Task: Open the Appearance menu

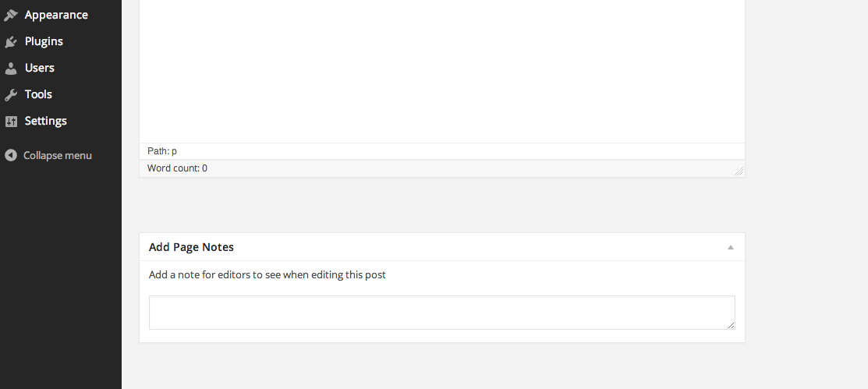Action: click(x=56, y=15)
